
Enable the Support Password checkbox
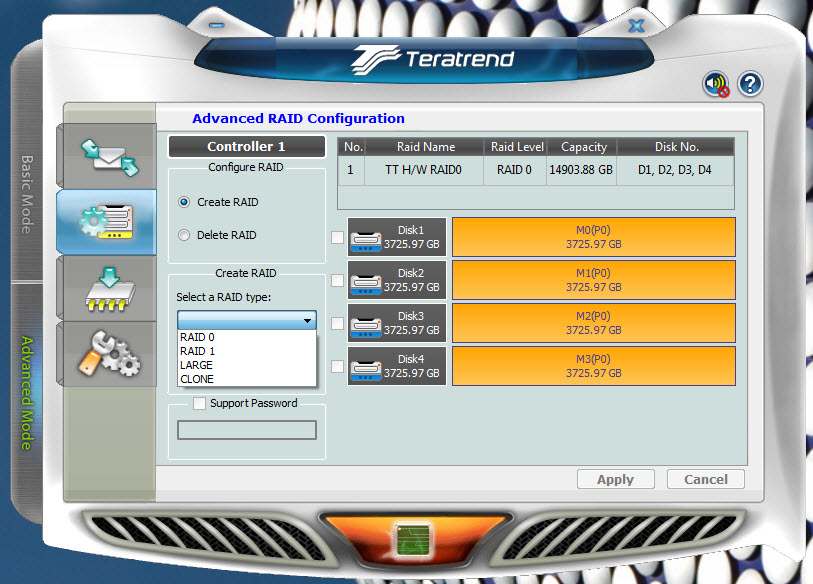[199, 403]
